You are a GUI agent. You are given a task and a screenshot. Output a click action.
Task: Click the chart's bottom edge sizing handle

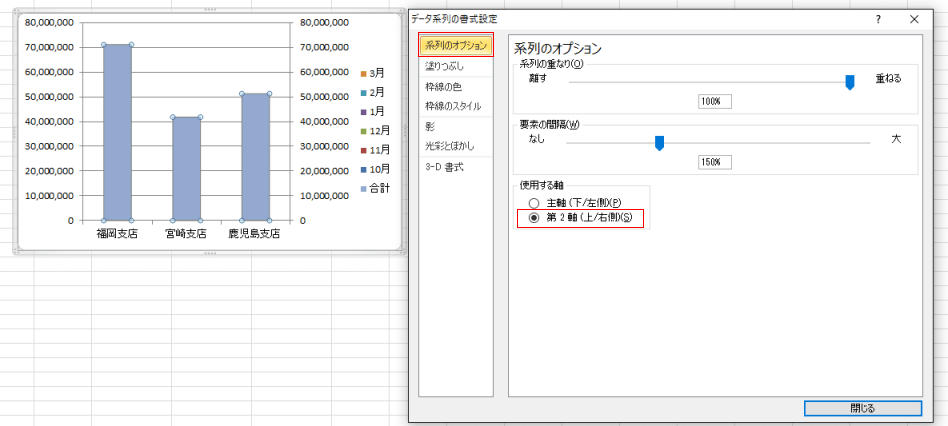pyautogui.click(x=210, y=253)
